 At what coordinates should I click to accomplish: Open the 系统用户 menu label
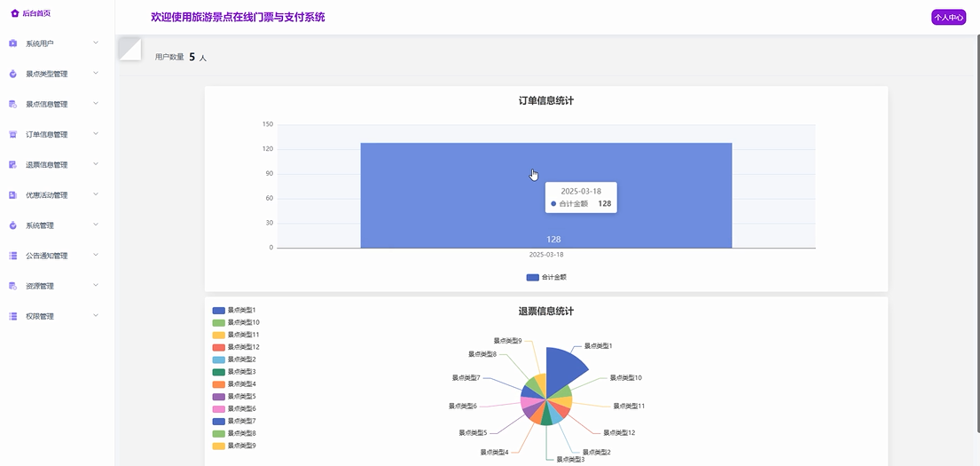click(x=39, y=43)
